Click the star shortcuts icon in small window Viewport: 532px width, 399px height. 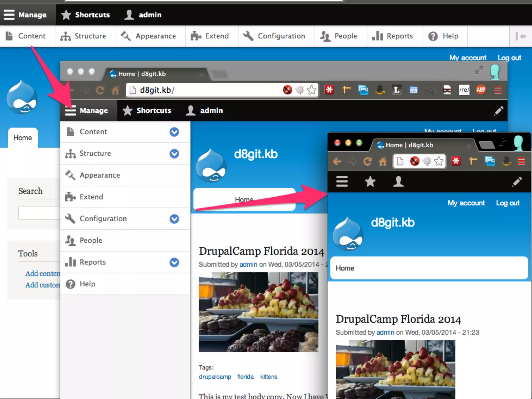pyautogui.click(x=370, y=181)
